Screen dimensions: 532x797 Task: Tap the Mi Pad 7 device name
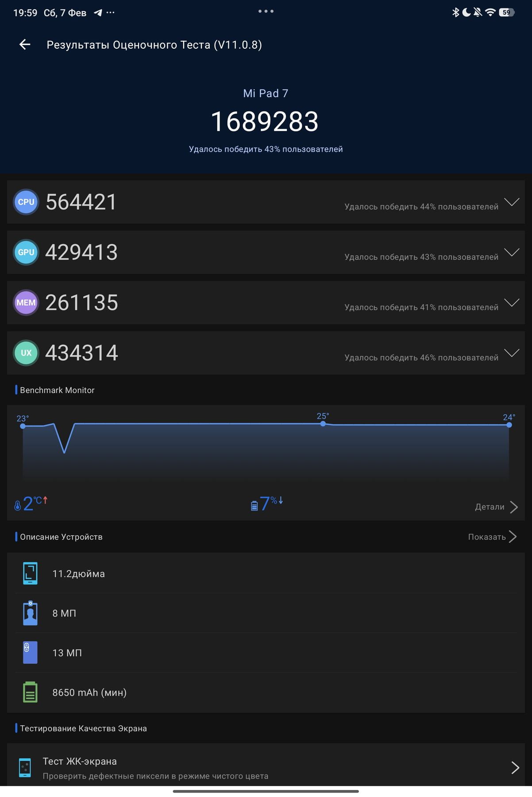[266, 93]
